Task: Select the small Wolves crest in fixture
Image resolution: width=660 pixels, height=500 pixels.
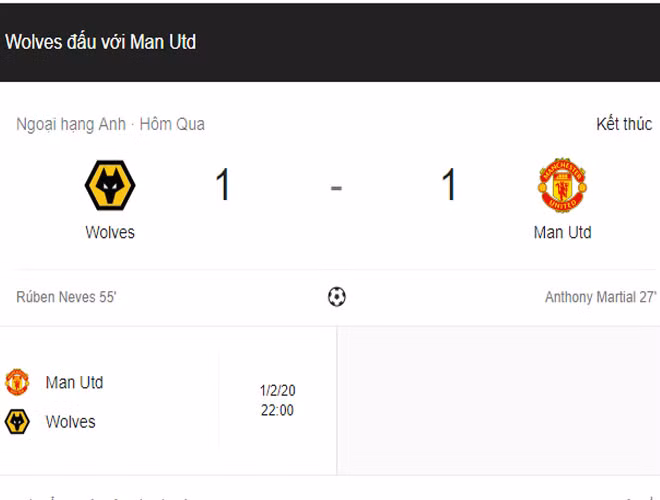Action: point(17,421)
